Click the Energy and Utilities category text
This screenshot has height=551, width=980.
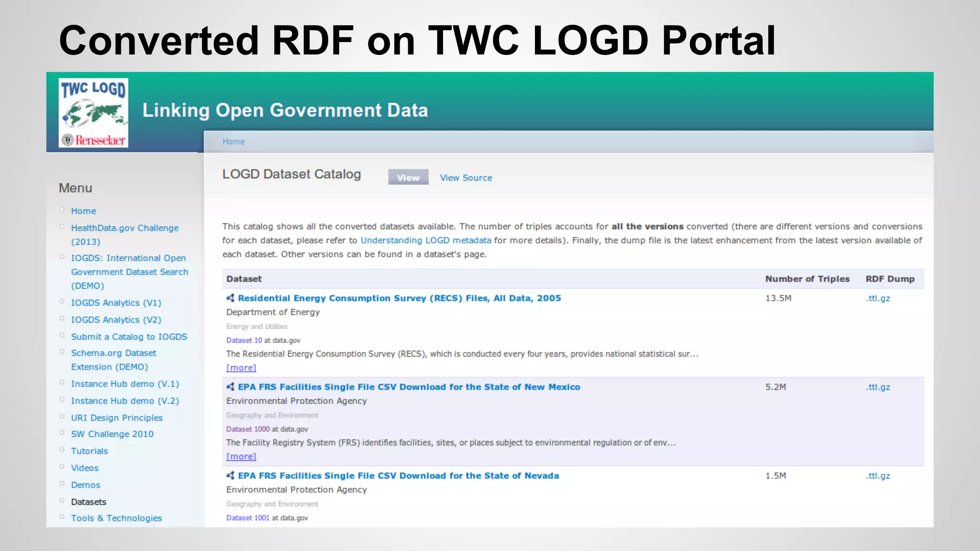coord(257,326)
